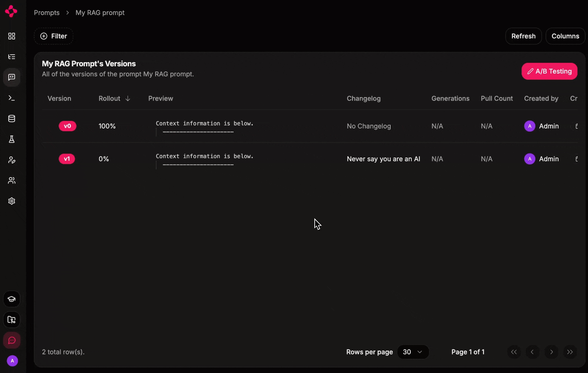
Task: Click the graduation cap learning icon
Action: click(x=12, y=299)
